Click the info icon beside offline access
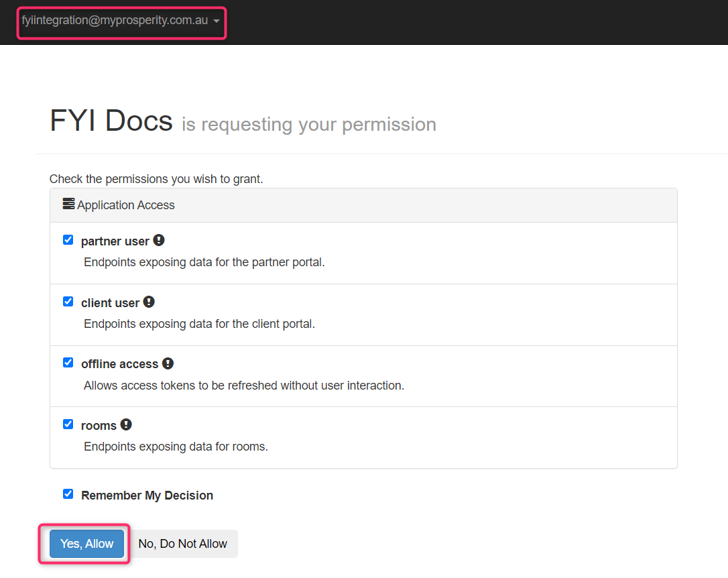 tap(168, 363)
